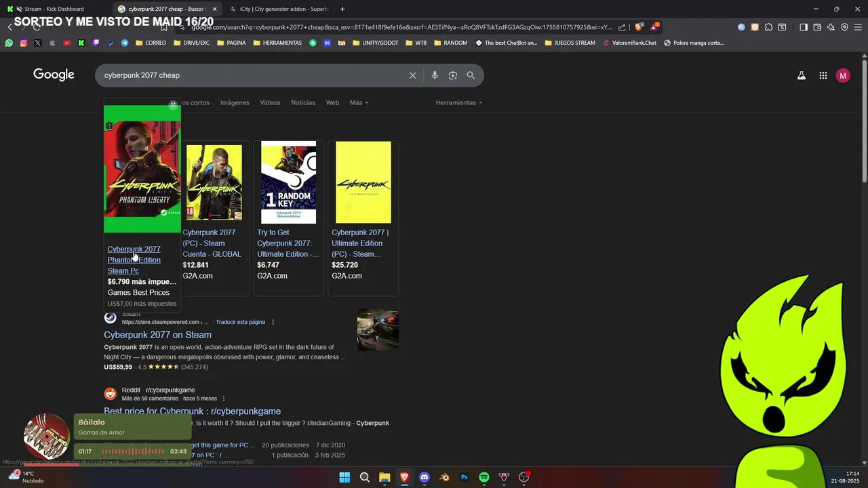Open the Steam result three-dot options
The image size is (868, 488).
pos(273,322)
